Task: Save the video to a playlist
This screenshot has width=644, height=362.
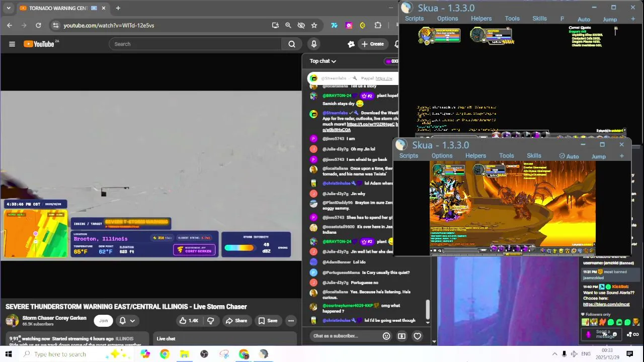Action: click(x=268, y=321)
